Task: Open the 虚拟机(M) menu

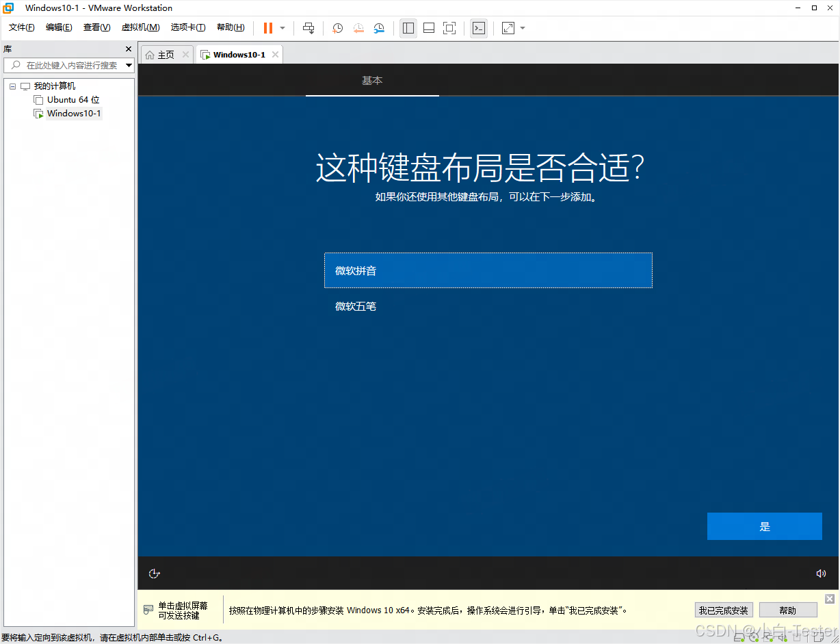Action: [140, 27]
